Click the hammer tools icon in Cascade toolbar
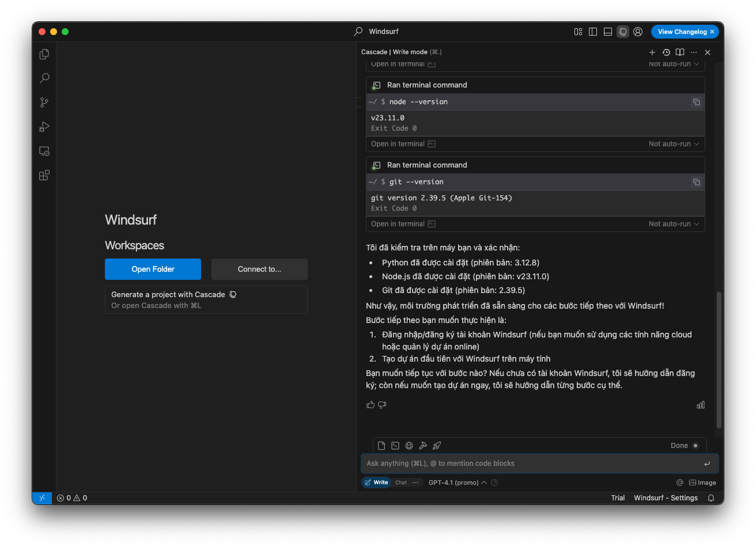 (x=423, y=446)
